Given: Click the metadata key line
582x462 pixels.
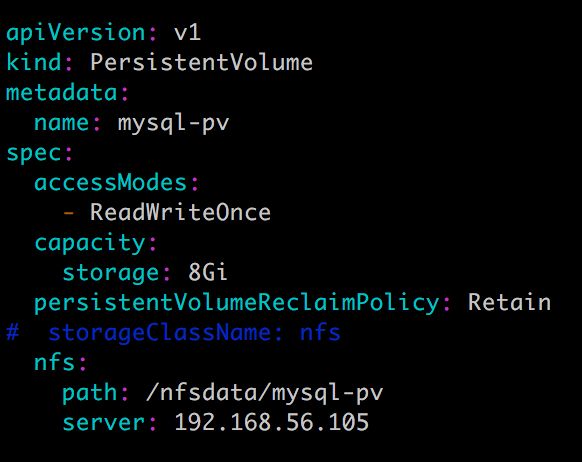Looking at the screenshot, I should (67, 92).
